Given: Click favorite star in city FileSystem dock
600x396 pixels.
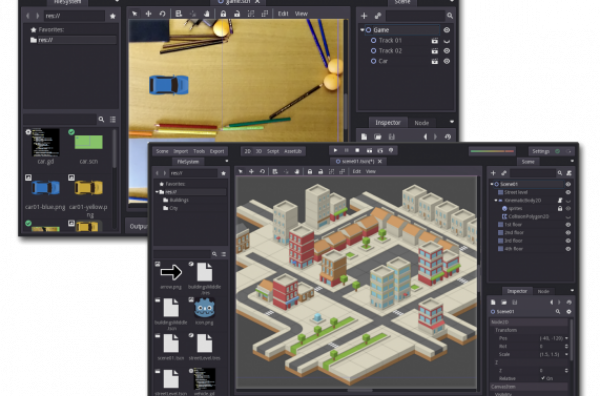Looking at the screenshot, I should pos(223,173).
